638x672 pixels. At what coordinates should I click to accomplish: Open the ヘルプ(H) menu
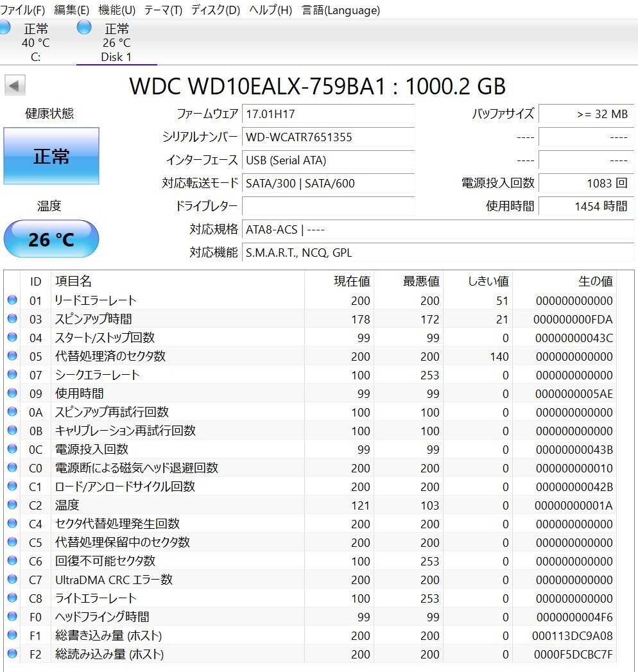(x=270, y=10)
